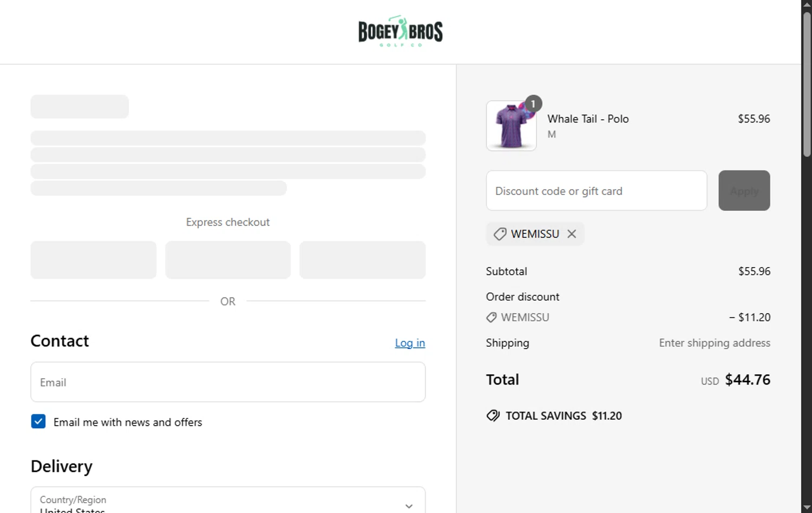Image resolution: width=812 pixels, height=513 pixels.
Task: Click the Total Savings tag icon
Action: pyautogui.click(x=493, y=415)
